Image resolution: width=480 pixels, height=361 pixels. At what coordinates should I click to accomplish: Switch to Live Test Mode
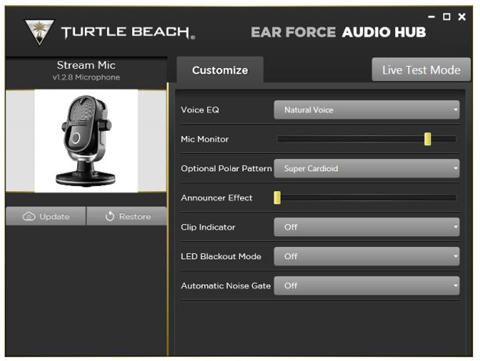coord(421,70)
